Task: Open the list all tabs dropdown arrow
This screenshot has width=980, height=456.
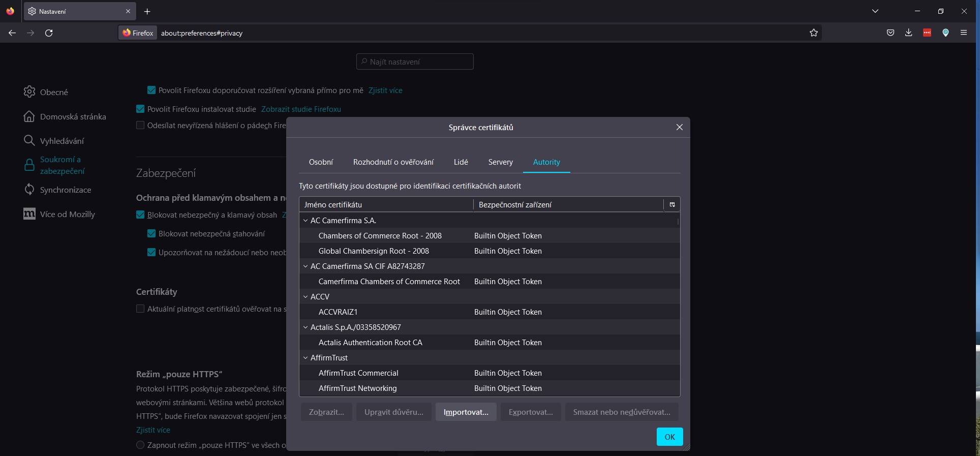Action: tap(875, 11)
